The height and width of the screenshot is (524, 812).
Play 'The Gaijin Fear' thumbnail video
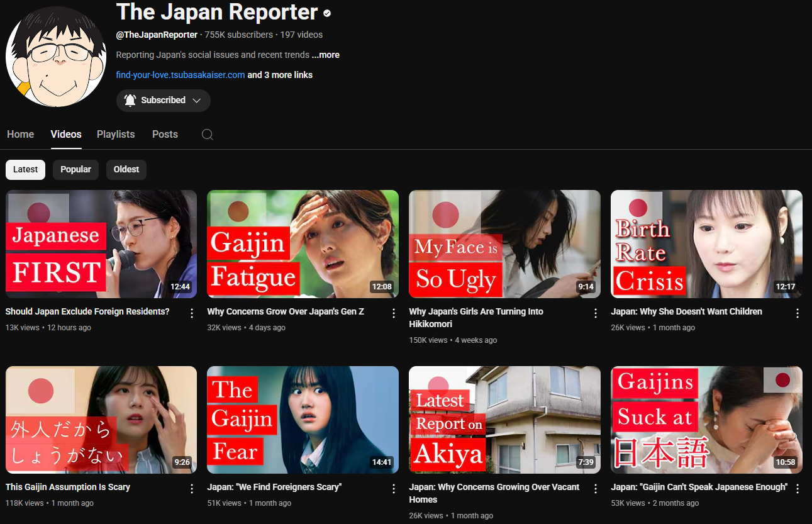tap(303, 420)
